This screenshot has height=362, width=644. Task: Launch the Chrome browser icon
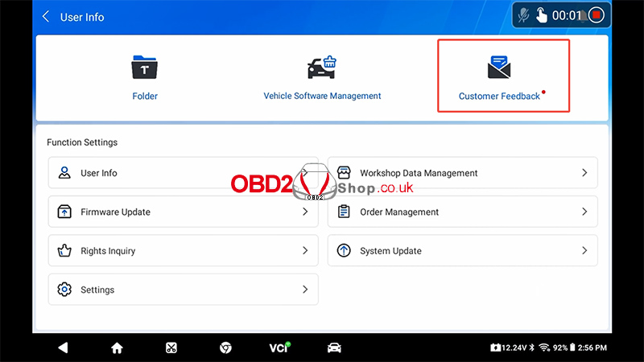coord(225,348)
